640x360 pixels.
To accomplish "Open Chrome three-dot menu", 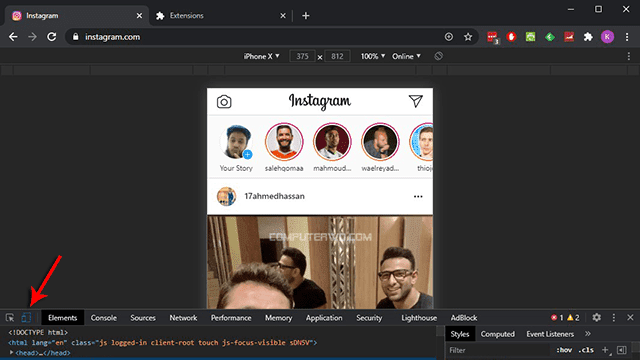I will (x=627, y=37).
